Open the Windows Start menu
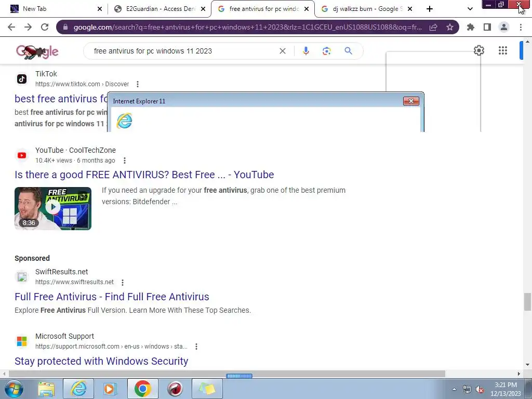Screen dimensions: 532x399 (x=13, y=389)
